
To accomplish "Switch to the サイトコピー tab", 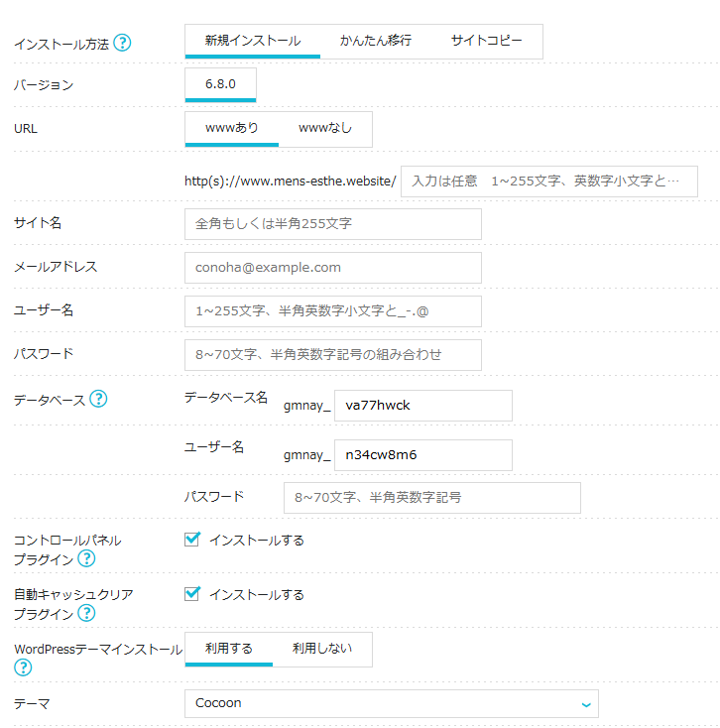I will pyautogui.click(x=486, y=41).
